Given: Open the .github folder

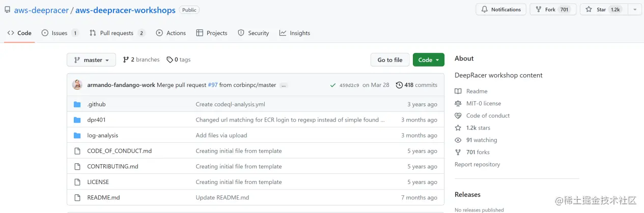Looking at the screenshot, I should click(96, 104).
